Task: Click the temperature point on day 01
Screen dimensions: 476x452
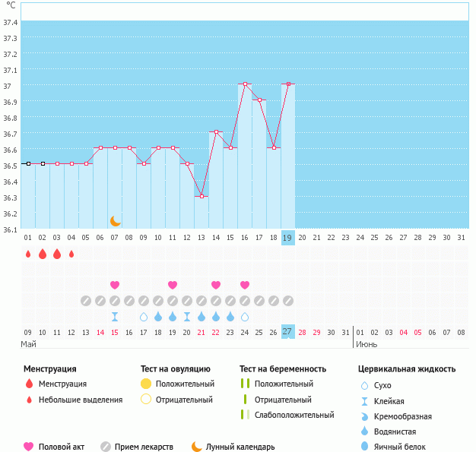Action: click(28, 163)
